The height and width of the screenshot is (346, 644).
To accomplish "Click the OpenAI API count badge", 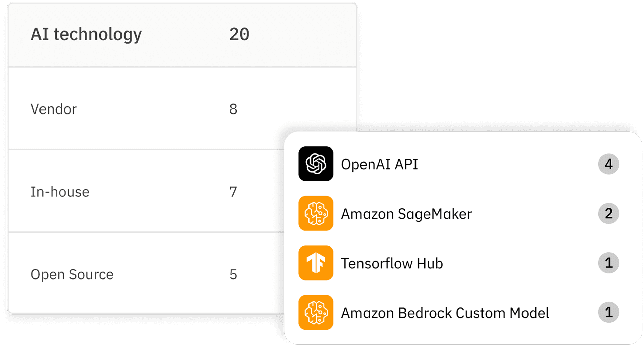I will coord(608,164).
